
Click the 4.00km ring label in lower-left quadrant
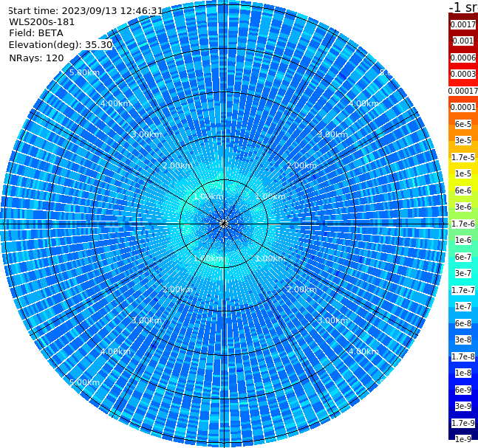pyautogui.click(x=115, y=351)
